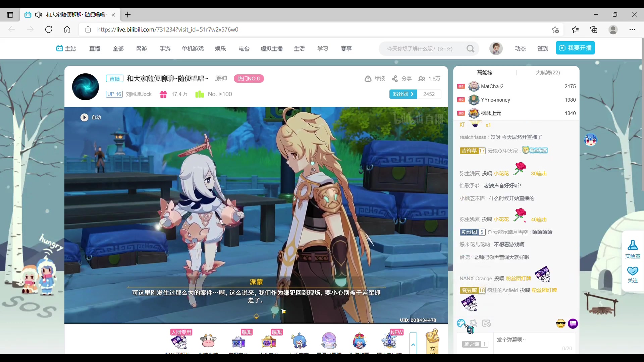
Task: Select the laughing blue-haired character gift
Action: point(299,341)
